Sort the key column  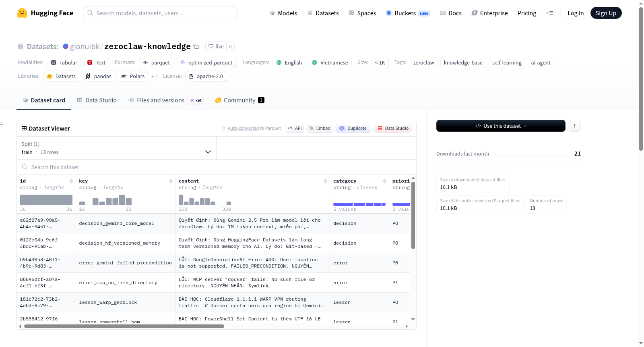pyautogui.click(x=171, y=181)
